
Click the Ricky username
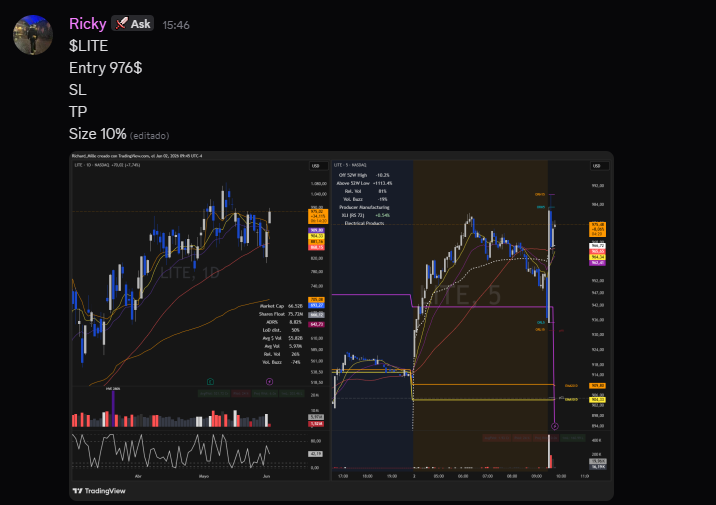click(x=88, y=24)
